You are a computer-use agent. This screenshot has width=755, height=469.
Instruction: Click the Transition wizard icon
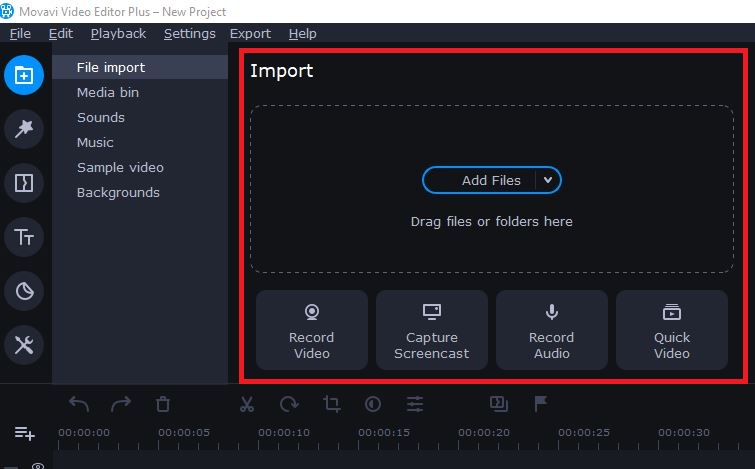pyautogui.click(x=498, y=404)
